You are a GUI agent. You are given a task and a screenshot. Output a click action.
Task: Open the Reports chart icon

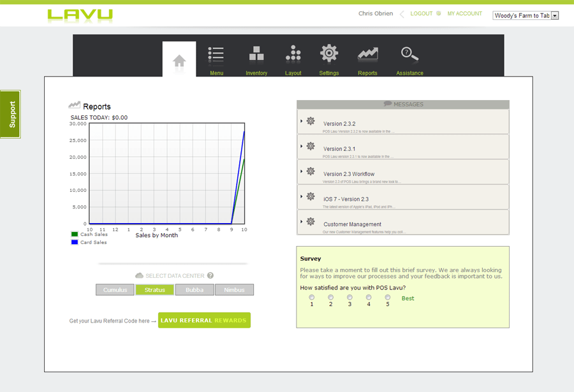click(367, 54)
